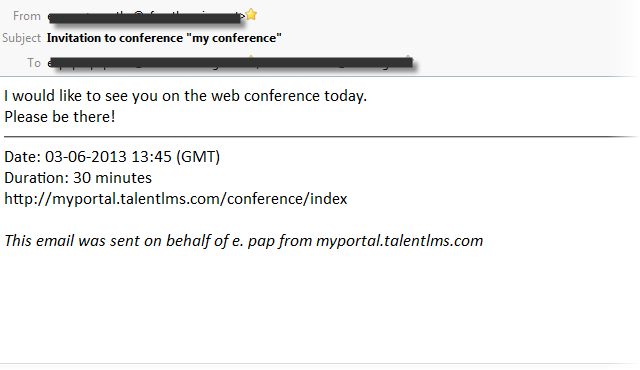Screen dimensions: 640x370
Task: Click the partly hidden yellow star in To row
Action: coord(251,58)
